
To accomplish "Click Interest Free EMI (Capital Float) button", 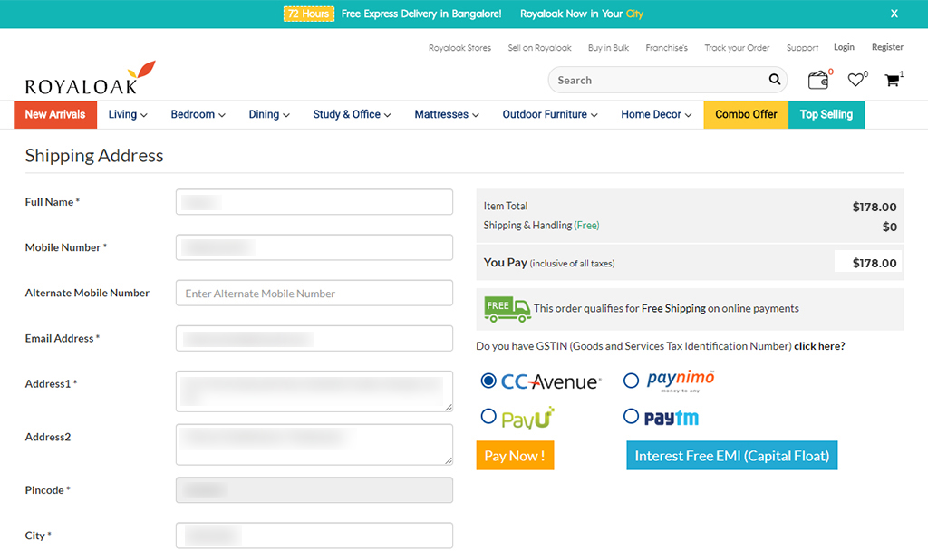I will coord(731,456).
